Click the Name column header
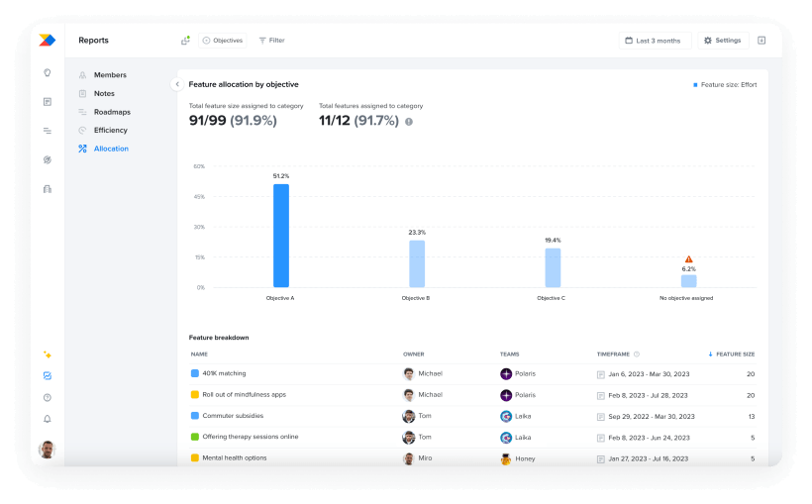 [x=199, y=354]
